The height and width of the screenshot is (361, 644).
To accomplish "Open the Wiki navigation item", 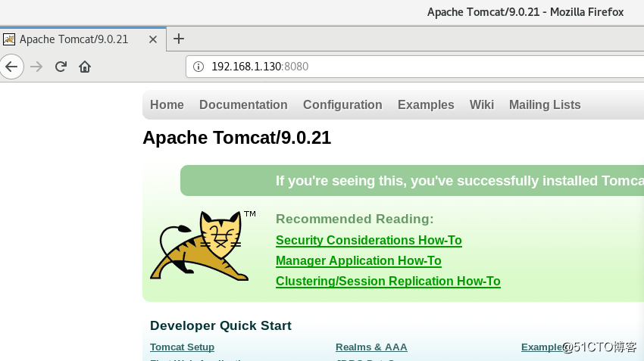I will [482, 105].
